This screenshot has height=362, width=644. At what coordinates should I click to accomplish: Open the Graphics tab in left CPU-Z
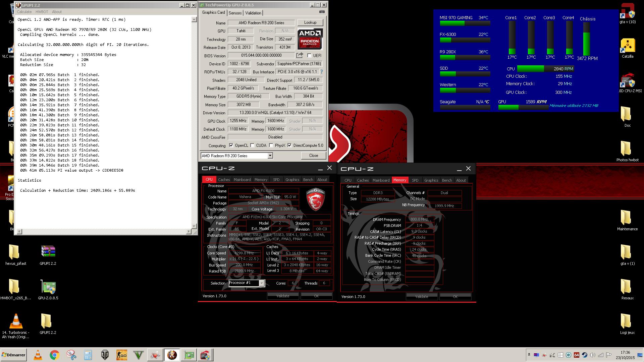coord(292,180)
